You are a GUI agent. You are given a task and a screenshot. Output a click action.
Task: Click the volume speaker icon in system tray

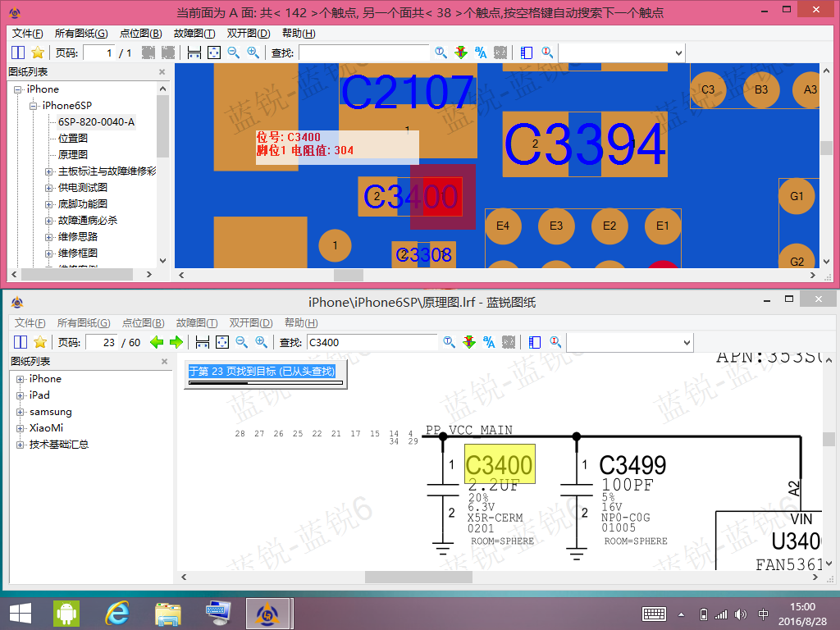pyautogui.click(x=741, y=614)
